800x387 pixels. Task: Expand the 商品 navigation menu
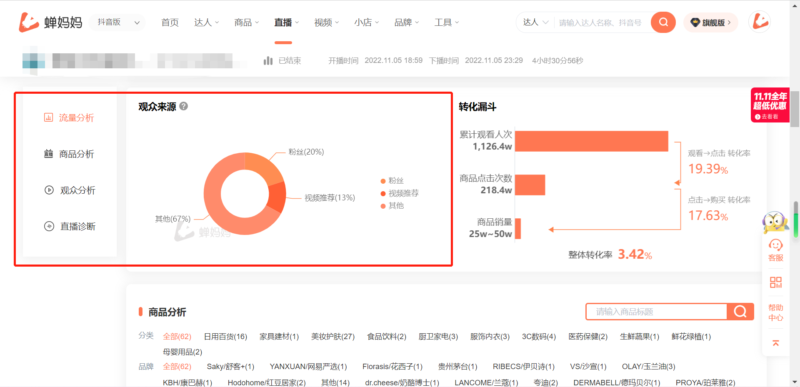coord(247,22)
